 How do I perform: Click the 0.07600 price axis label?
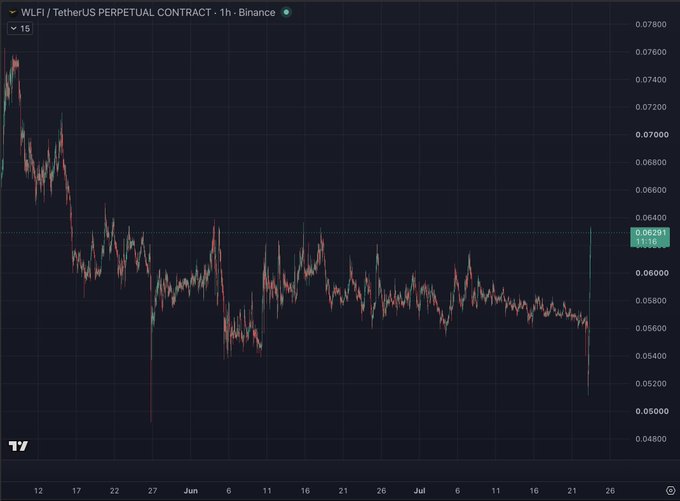pos(651,52)
